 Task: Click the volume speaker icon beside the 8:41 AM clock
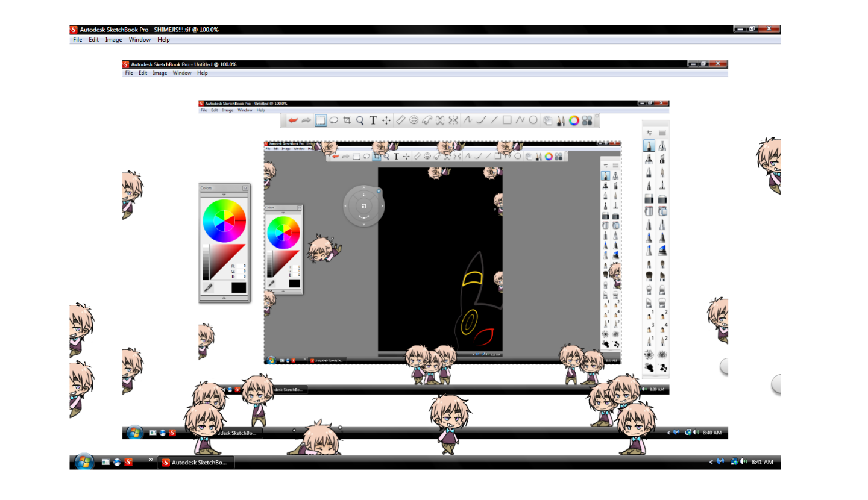click(743, 462)
